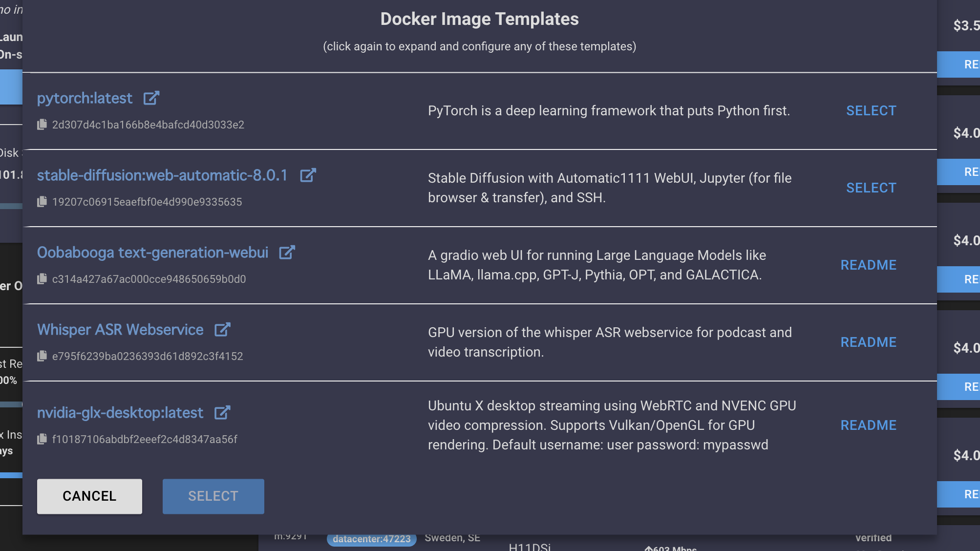Click SELECT for the PyTorch template row
Screen dimensions: 980x551
pyautogui.click(x=871, y=111)
